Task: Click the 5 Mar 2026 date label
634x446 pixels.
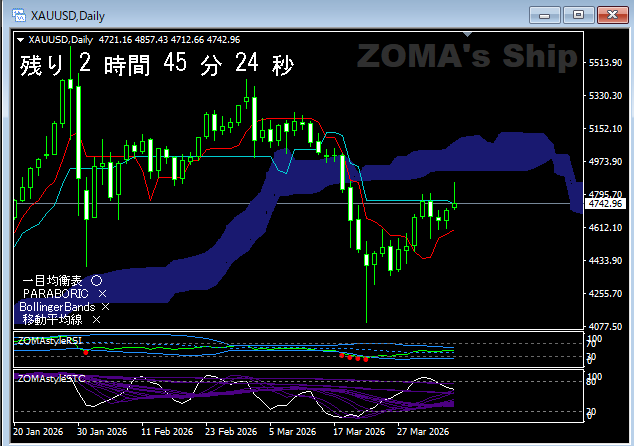Action: [292, 432]
